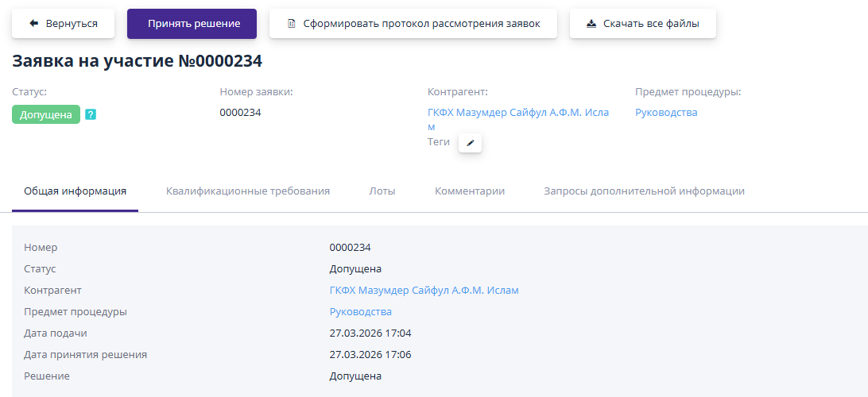Open Руководства link in the details table
This screenshot has width=868, height=397.
(x=360, y=312)
